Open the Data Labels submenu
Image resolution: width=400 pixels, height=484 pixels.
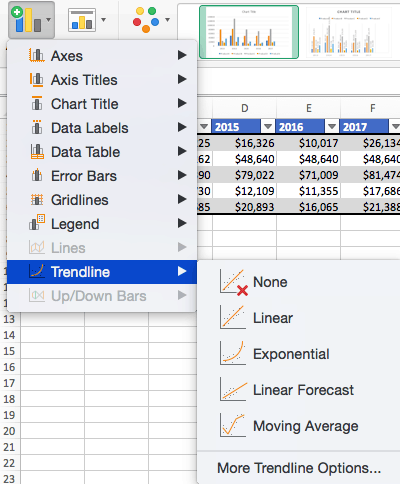102,128
